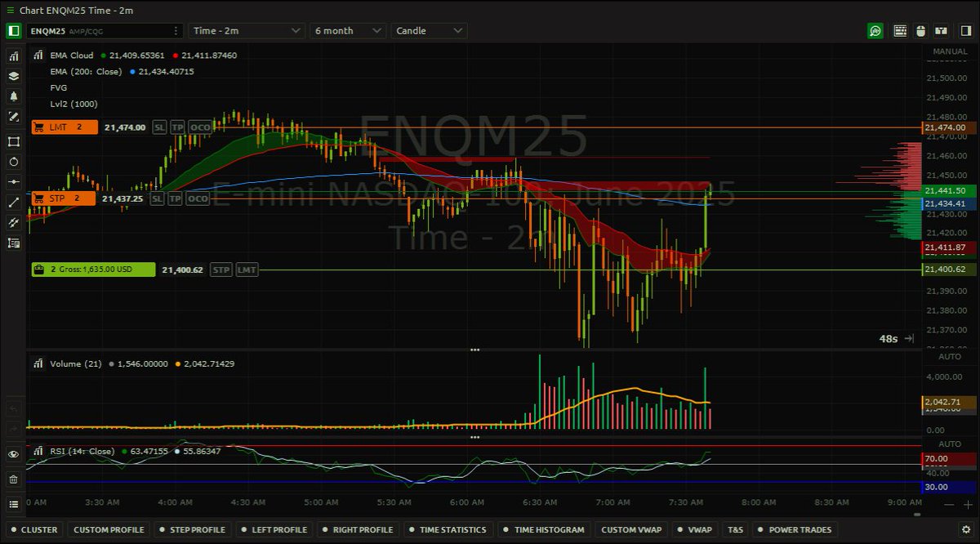Click the AUTO scale label of RSI panel
This screenshot has height=544, width=980.
950,444
